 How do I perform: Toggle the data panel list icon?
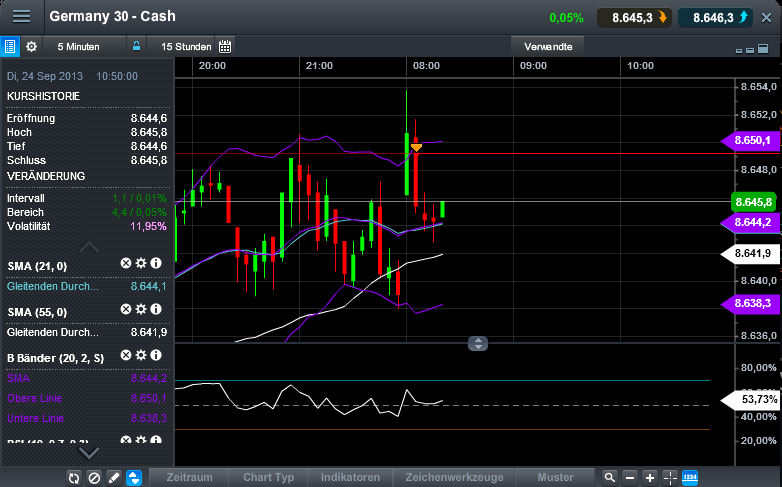[9, 46]
